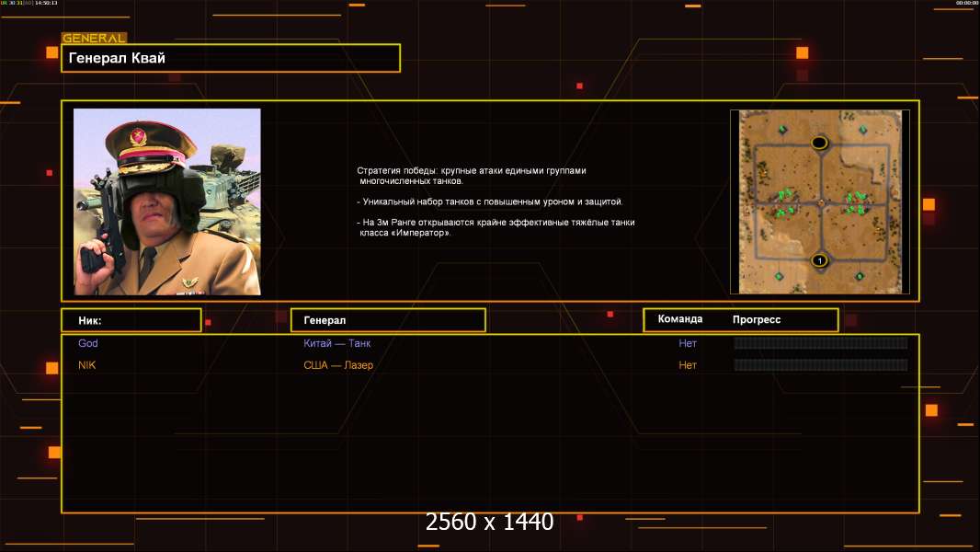Click the Прогресс column header
Viewport: 980px width, 552px height.
tap(757, 320)
